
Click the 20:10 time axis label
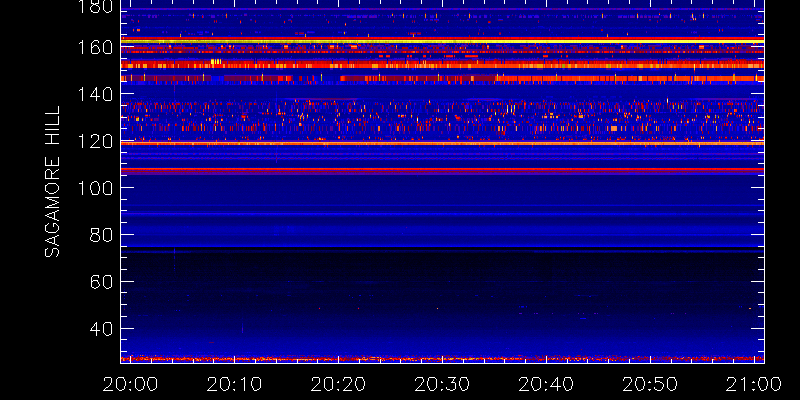[234, 385]
